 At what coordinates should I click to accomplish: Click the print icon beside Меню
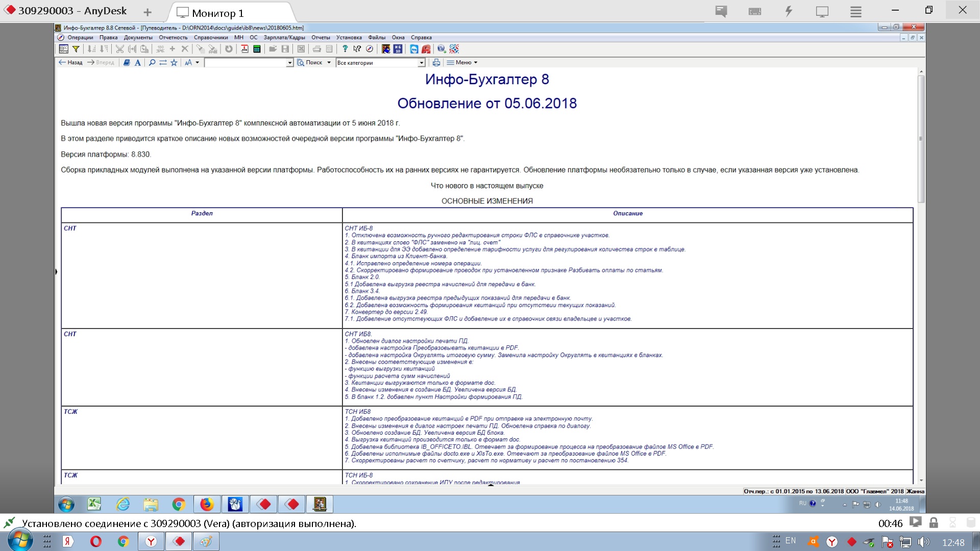436,63
